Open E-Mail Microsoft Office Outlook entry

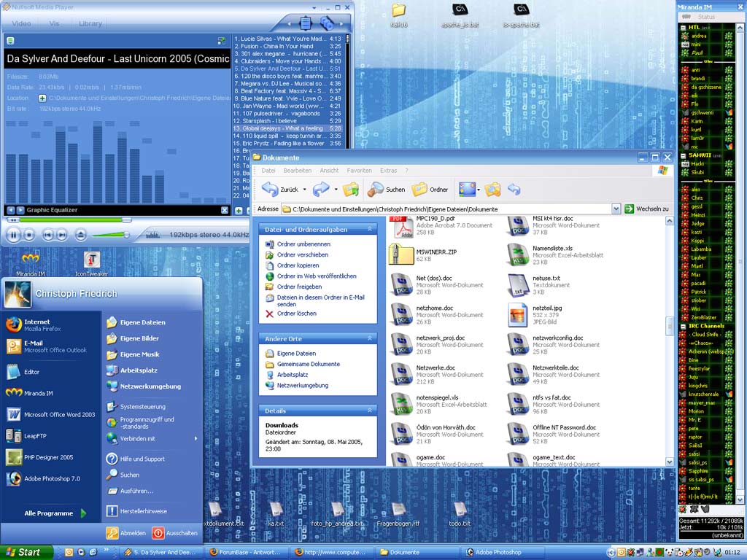(x=47, y=346)
